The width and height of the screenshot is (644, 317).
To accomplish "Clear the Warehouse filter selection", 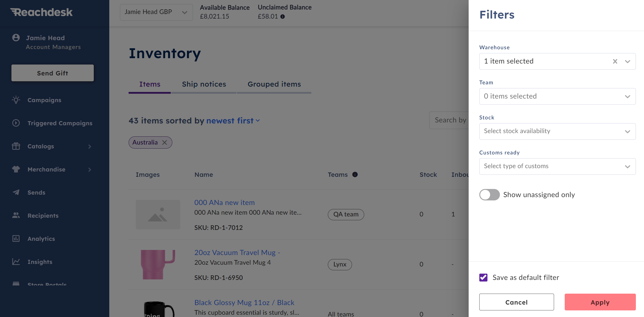I will 615,61.
